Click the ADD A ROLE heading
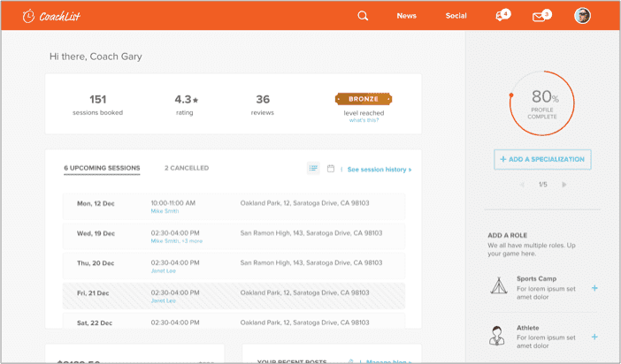The width and height of the screenshot is (621, 364). 508,235
